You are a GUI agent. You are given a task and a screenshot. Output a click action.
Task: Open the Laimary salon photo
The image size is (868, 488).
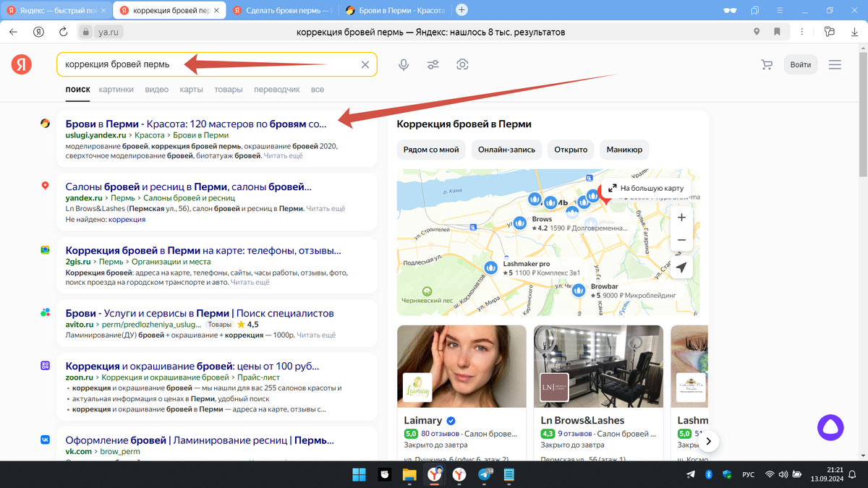(461, 366)
